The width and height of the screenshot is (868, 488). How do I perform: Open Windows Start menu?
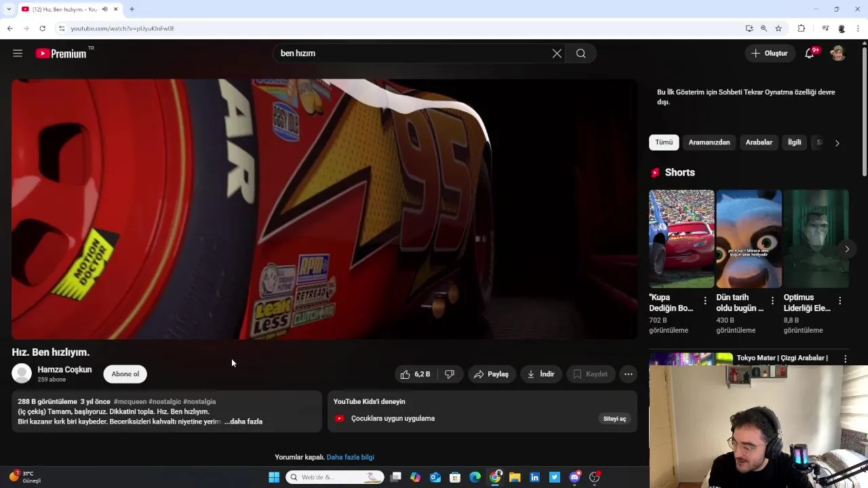(x=274, y=477)
